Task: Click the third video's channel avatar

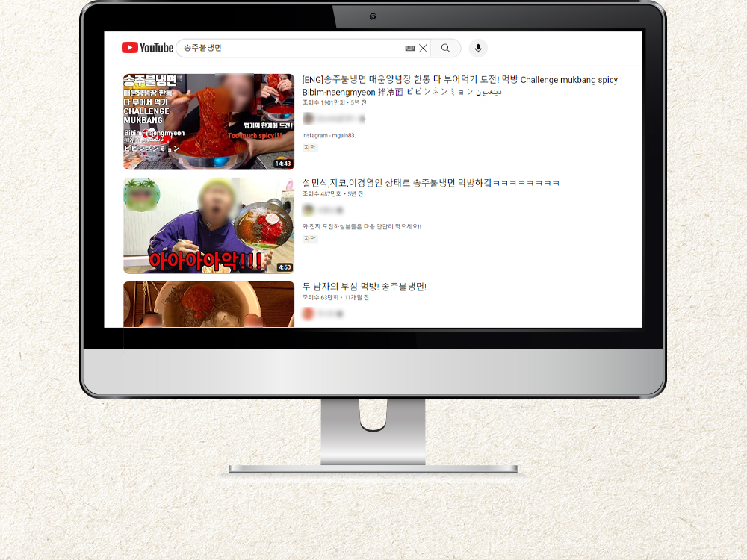Action: click(308, 314)
